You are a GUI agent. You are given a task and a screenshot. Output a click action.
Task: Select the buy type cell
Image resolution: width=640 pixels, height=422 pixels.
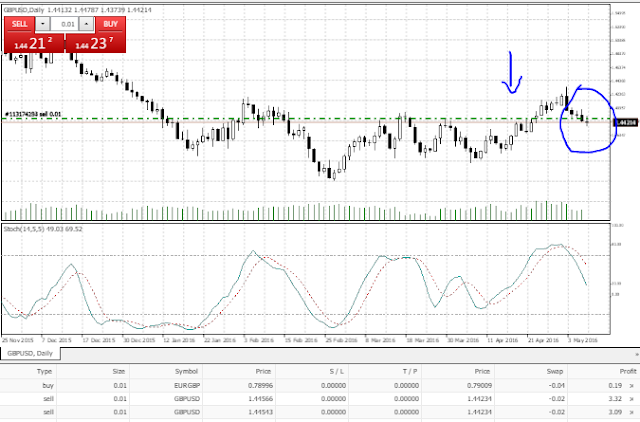(x=48, y=386)
